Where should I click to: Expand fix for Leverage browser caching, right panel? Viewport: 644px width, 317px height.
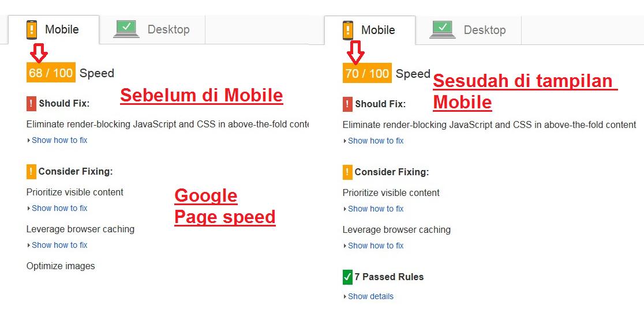point(376,246)
